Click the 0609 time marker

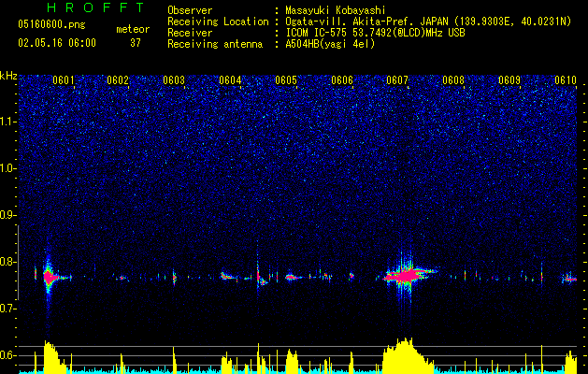(509, 80)
